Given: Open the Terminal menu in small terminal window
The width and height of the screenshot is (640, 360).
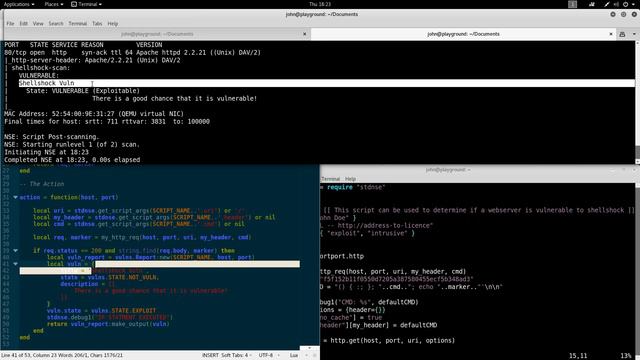Looking at the screenshot, I should pyautogui.click(x=330, y=179).
